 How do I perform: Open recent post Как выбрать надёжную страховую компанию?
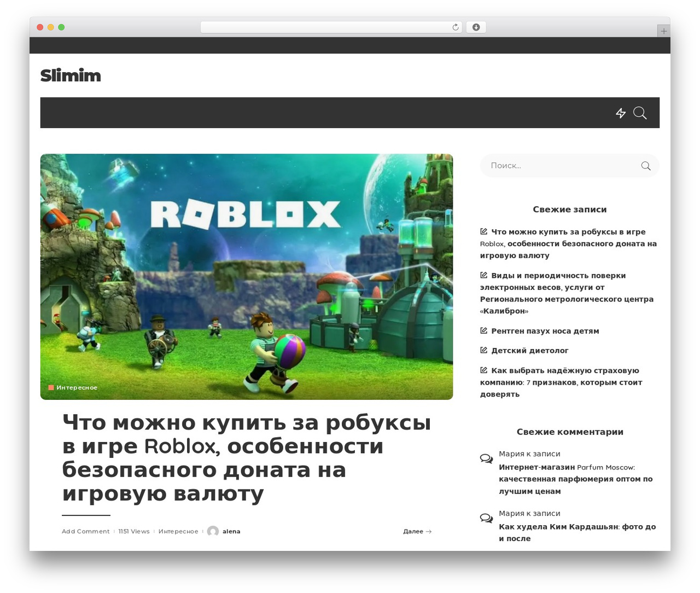(x=561, y=382)
